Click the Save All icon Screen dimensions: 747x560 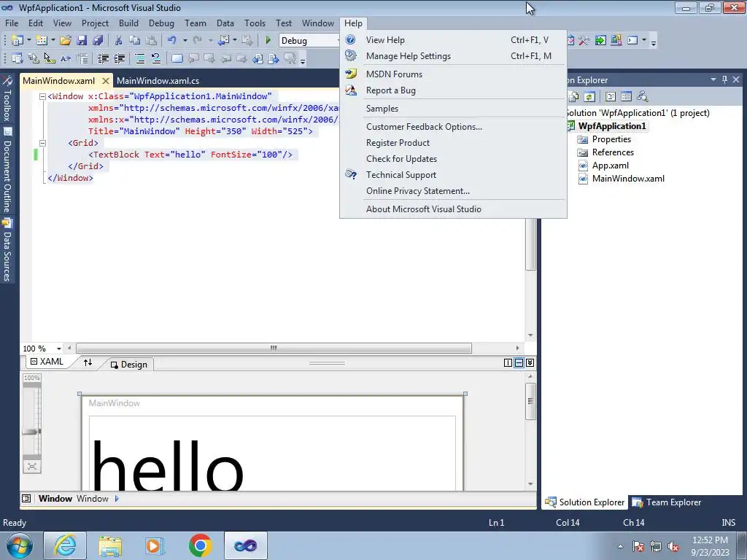98,41
